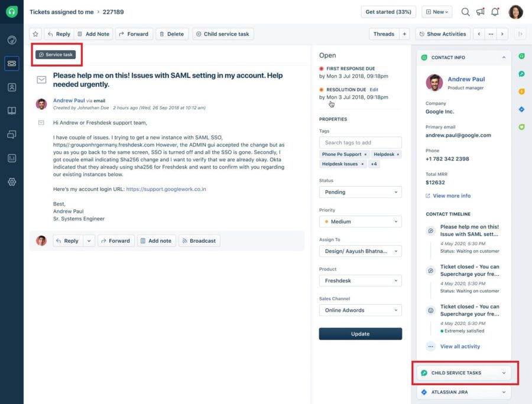Open the Admin gear sidebar icon
The width and height of the screenshot is (532, 404).
point(12,182)
